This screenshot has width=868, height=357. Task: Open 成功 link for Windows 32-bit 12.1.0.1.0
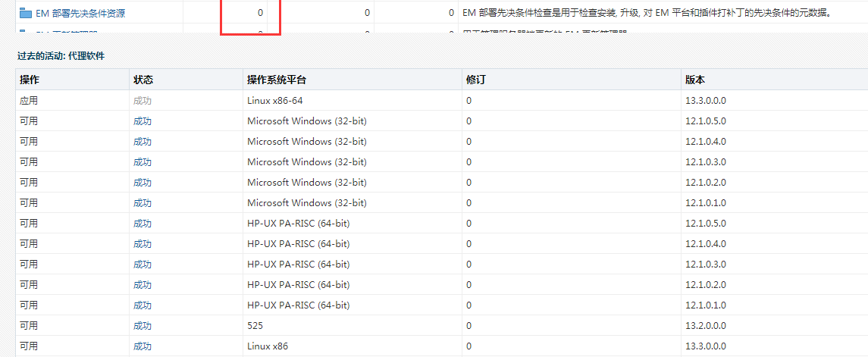pyautogui.click(x=143, y=203)
